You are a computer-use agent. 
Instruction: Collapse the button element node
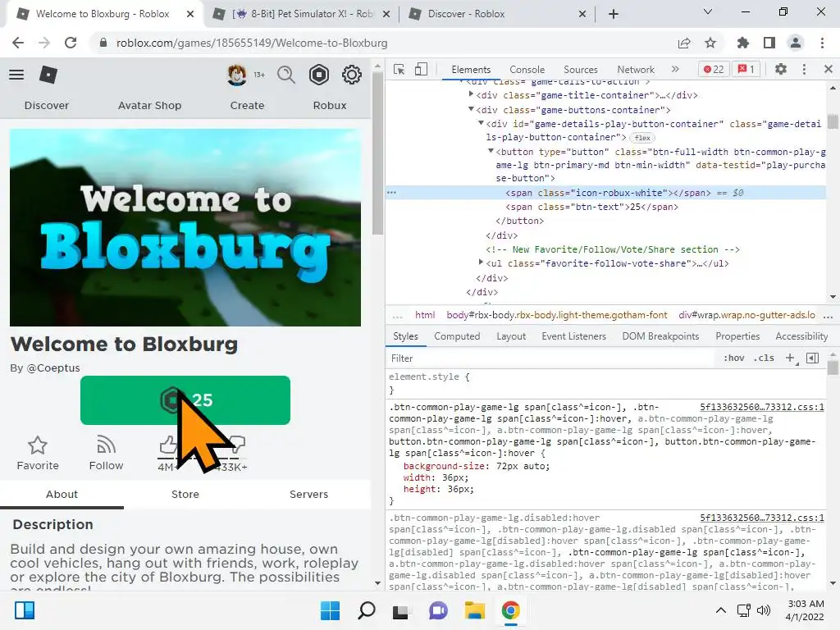tap(491, 151)
